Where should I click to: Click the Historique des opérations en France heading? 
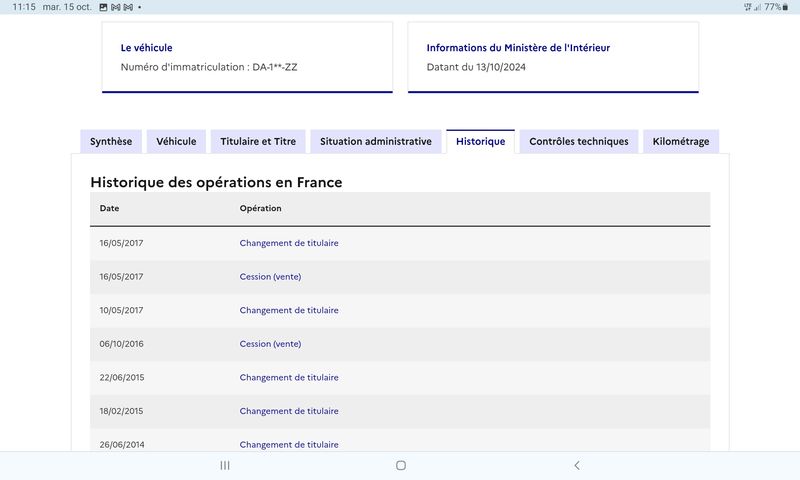coord(216,182)
